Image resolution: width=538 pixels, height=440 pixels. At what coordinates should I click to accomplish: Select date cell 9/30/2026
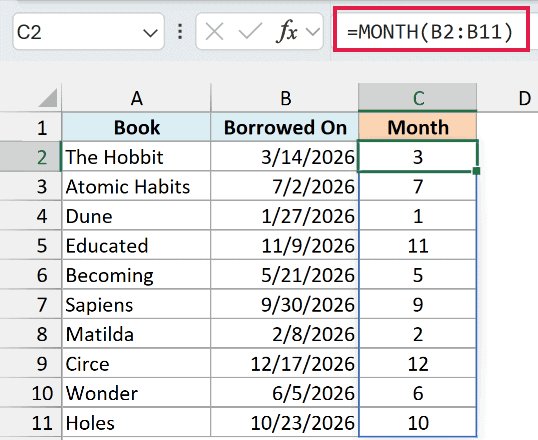click(x=285, y=304)
